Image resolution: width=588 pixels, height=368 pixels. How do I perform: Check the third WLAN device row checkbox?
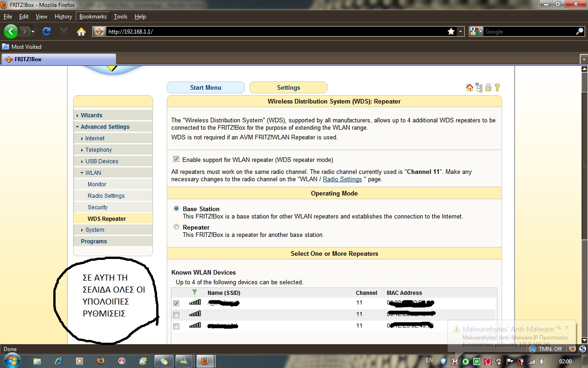pyautogui.click(x=176, y=326)
